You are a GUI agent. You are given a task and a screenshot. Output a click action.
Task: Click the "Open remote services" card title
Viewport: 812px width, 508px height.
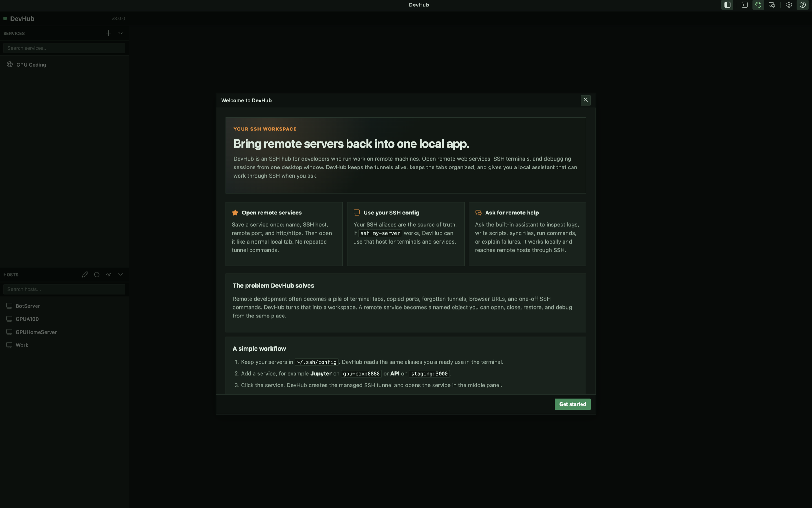[272, 213]
